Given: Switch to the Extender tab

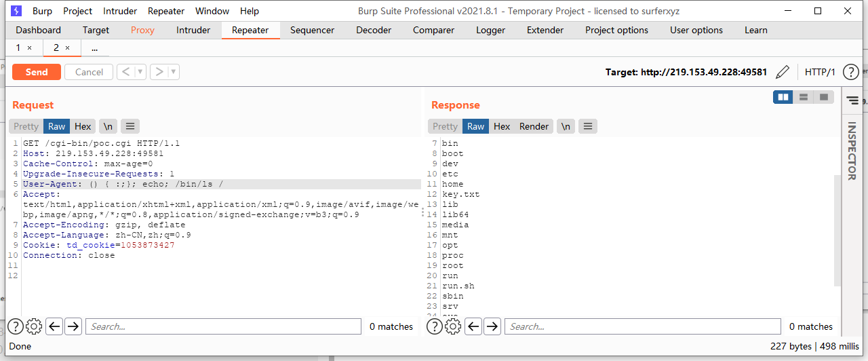Looking at the screenshot, I should (545, 30).
